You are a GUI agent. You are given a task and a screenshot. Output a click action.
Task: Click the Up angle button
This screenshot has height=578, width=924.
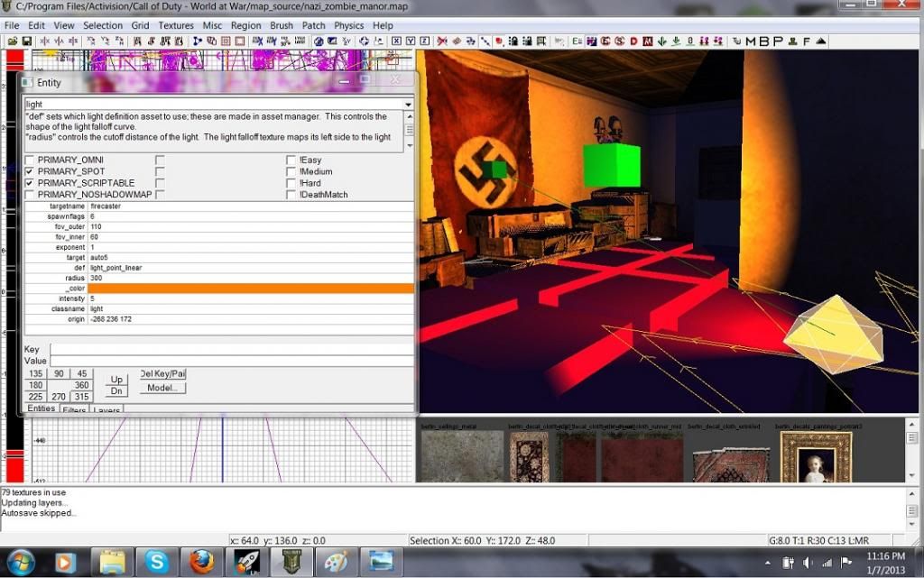116,380
